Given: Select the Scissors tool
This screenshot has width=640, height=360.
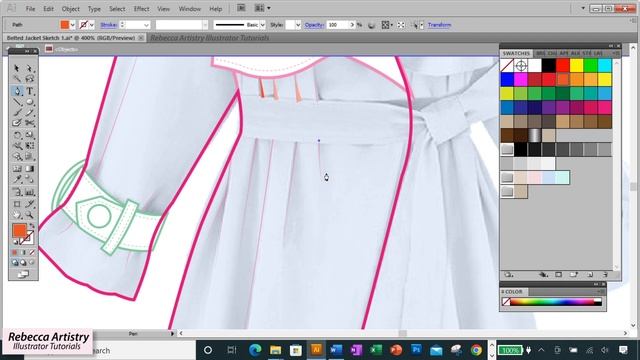Looking at the screenshot, I should (30, 123).
